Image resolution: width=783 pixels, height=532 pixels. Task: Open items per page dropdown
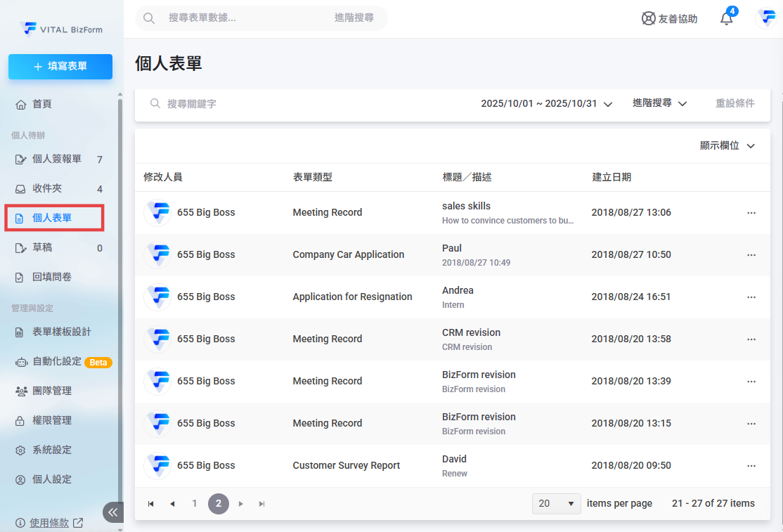(x=557, y=503)
